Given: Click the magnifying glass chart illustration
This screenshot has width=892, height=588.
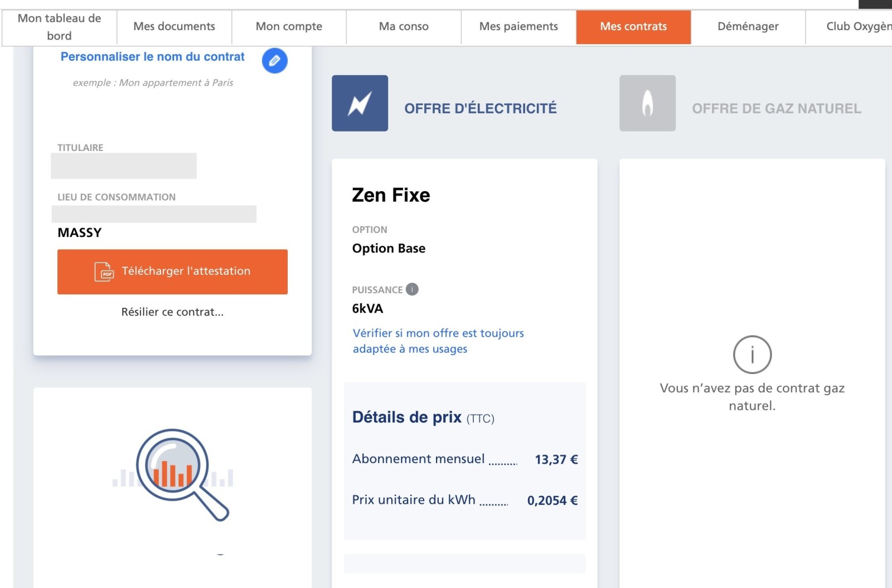Looking at the screenshot, I should point(173,474).
